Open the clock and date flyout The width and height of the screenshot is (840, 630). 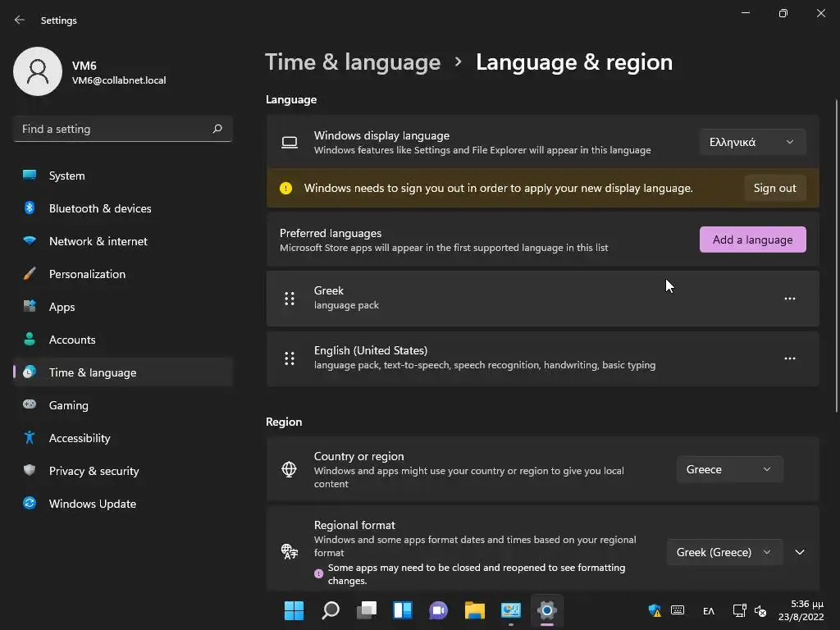(801, 610)
